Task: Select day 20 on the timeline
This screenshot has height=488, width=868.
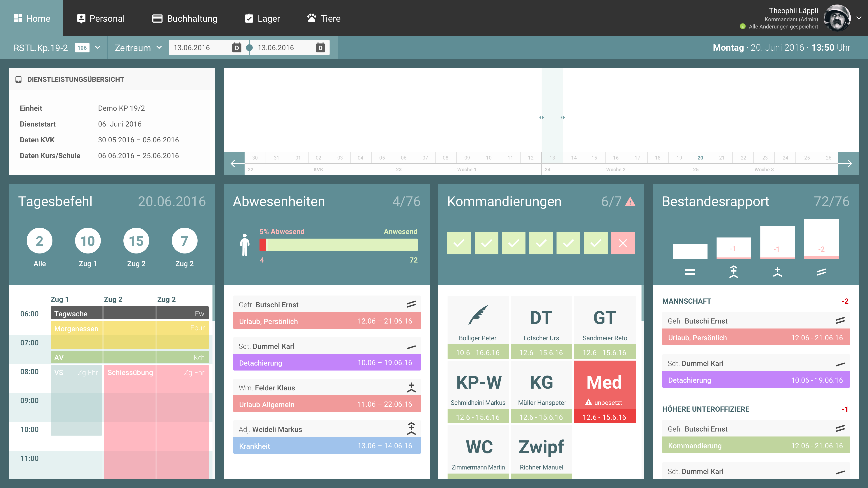Action: pos(700,158)
